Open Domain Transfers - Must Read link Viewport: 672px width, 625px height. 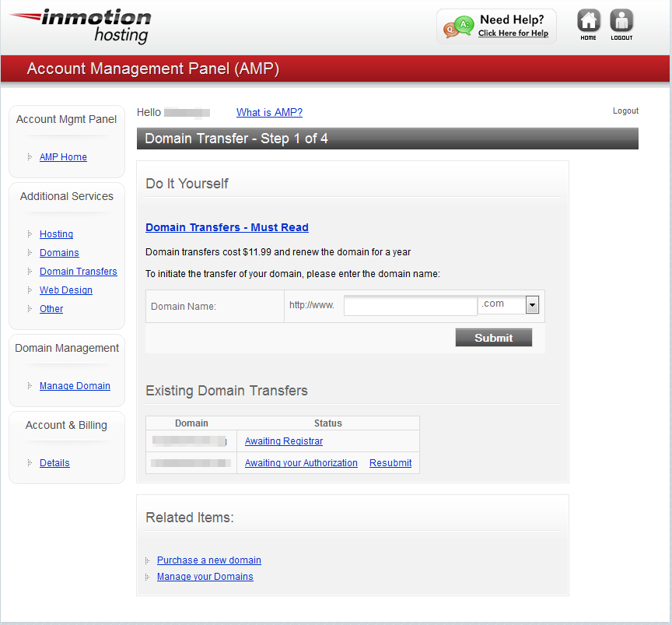(x=226, y=227)
